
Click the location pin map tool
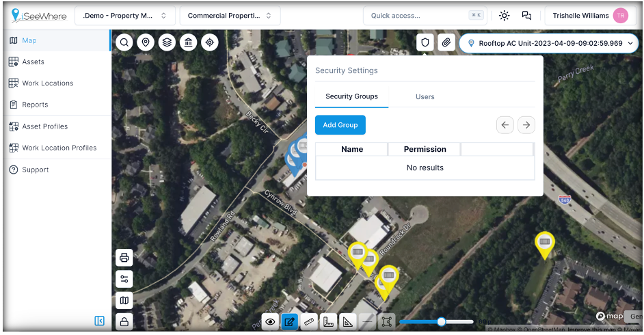coord(146,42)
